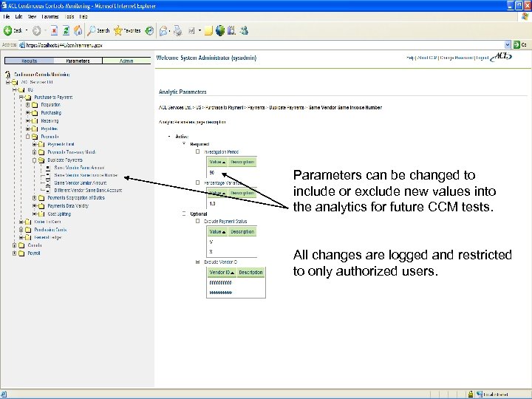Image resolution: width=532 pixels, height=399 pixels.
Task: Click the Refresh page icon
Action: point(66,31)
